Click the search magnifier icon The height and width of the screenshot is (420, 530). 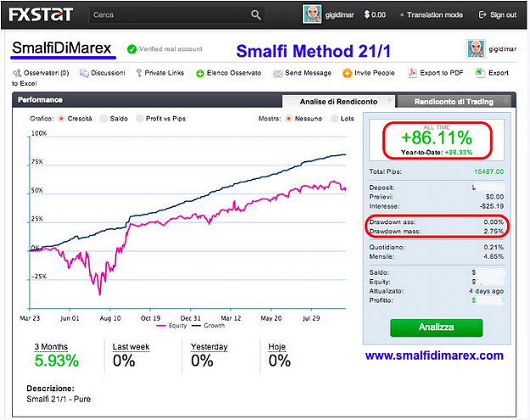point(256,15)
